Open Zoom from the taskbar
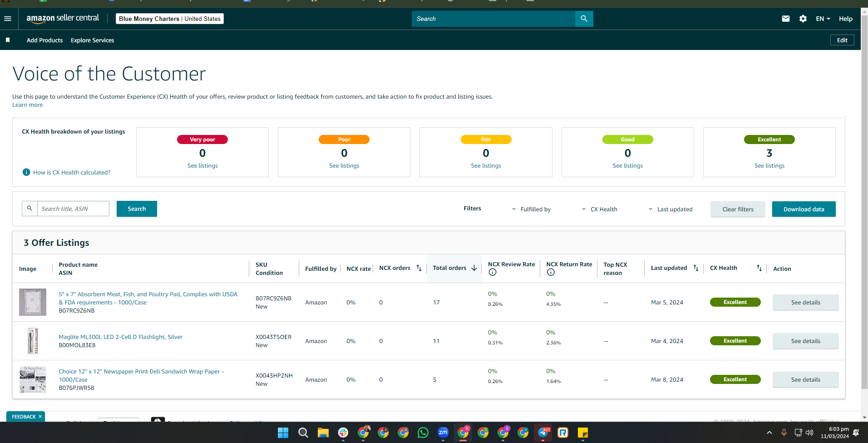This screenshot has height=443, width=868. tap(443, 433)
